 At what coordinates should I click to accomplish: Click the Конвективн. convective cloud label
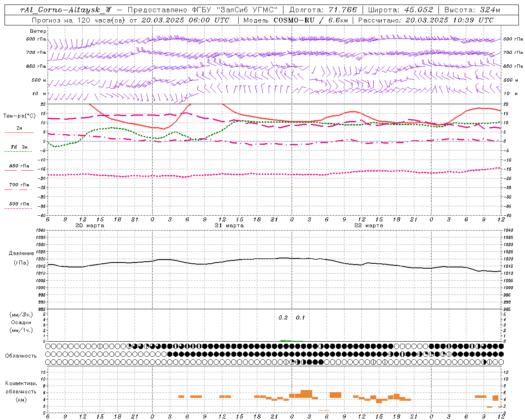21,383
